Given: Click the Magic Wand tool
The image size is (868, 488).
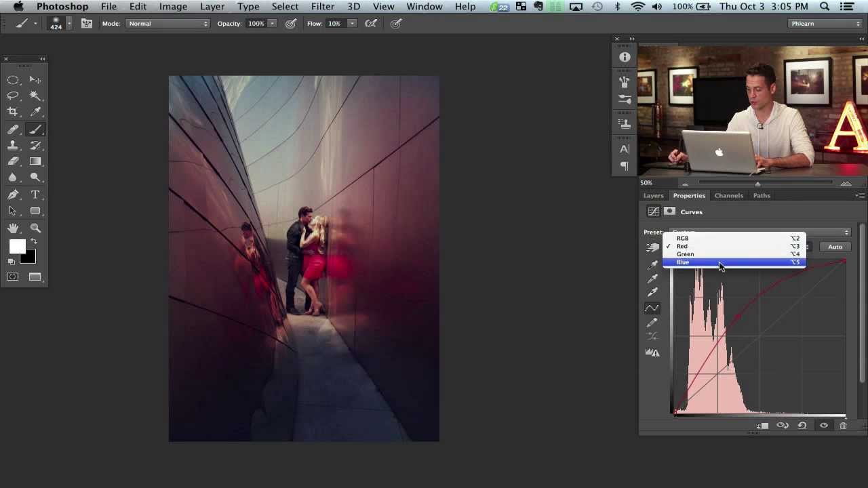Looking at the screenshot, I should pos(35,96).
